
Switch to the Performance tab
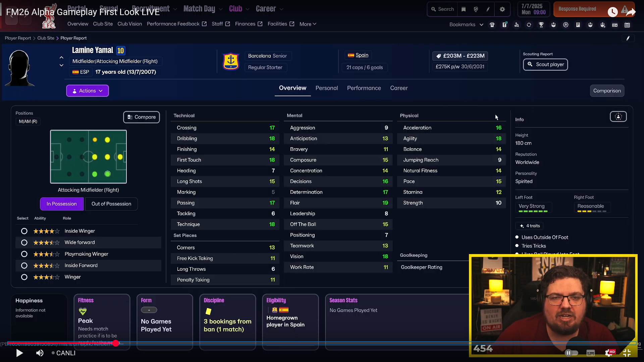point(364,88)
